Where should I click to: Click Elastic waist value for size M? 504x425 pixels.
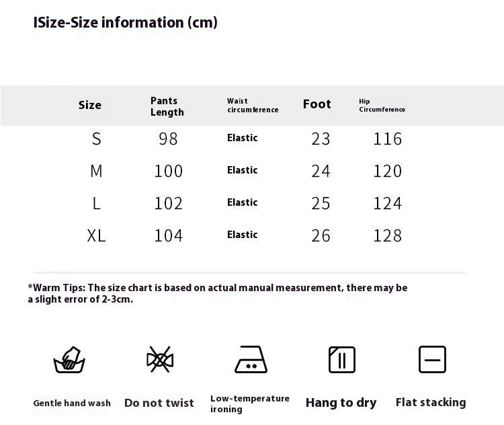243,170
